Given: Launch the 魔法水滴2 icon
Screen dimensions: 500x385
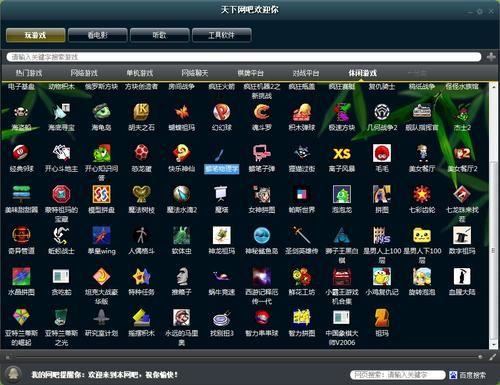Looking at the screenshot, I should click(x=182, y=194).
